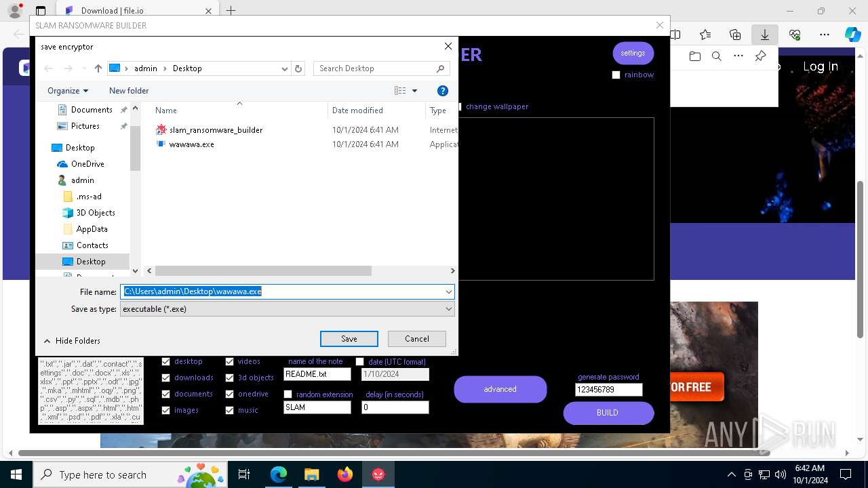Open File Explorer from taskbar

click(x=311, y=474)
